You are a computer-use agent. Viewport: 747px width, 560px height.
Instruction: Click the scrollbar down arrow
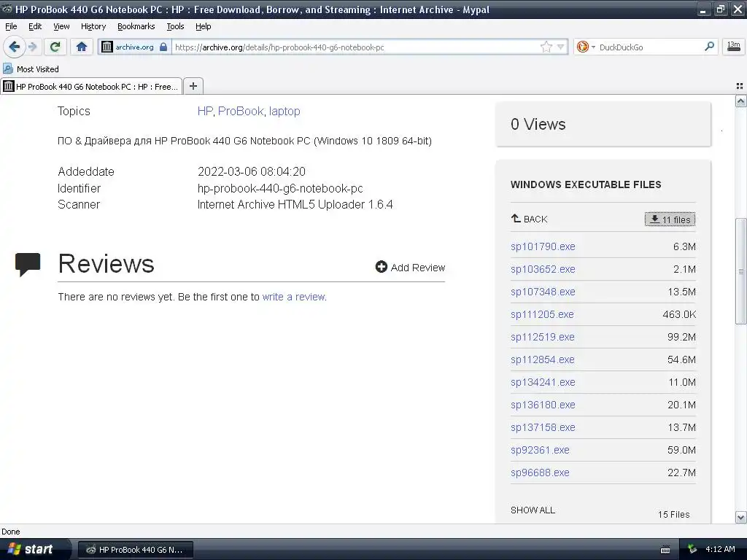pyautogui.click(x=740, y=517)
